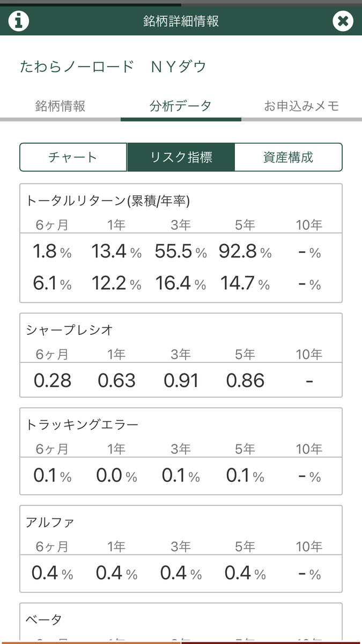Tap the トラッキングエラー section title
Image resolution: width=362 pixels, height=644 pixels.
(82, 425)
